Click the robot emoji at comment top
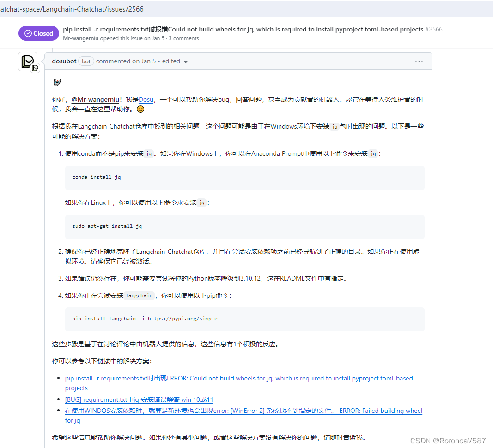This screenshot has height=448, width=493. pyautogui.click(x=57, y=82)
